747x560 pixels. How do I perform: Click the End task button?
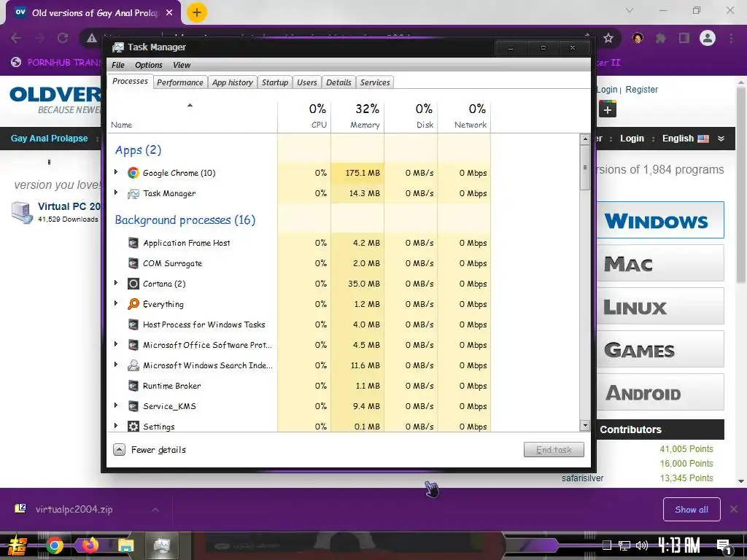pyautogui.click(x=554, y=449)
